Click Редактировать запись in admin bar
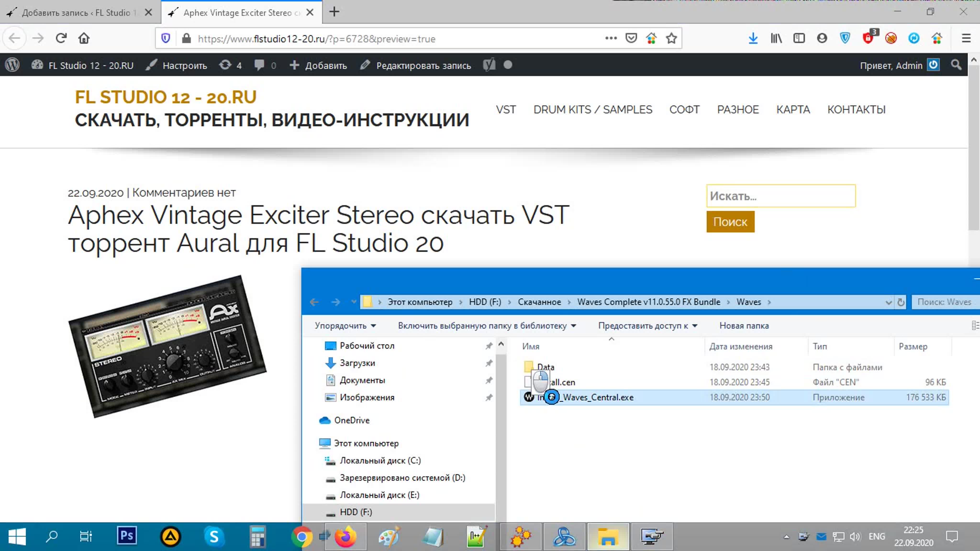Viewport: 980px width, 551px height. pyautogui.click(x=416, y=65)
